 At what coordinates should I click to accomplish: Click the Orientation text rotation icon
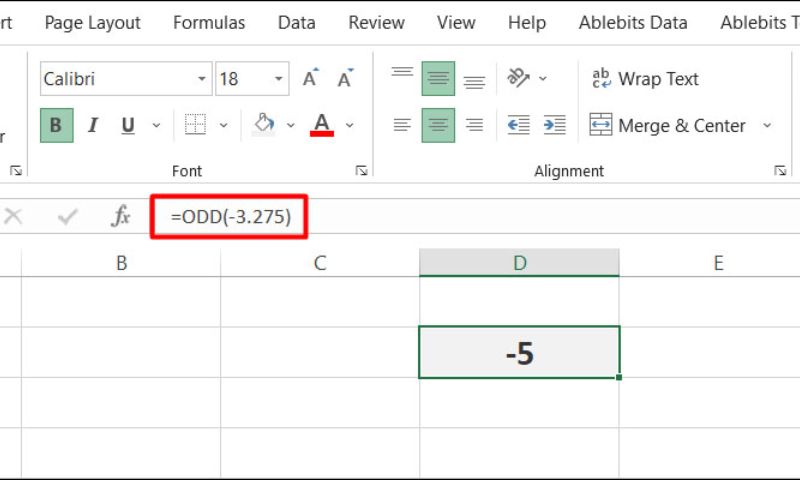(518, 78)
